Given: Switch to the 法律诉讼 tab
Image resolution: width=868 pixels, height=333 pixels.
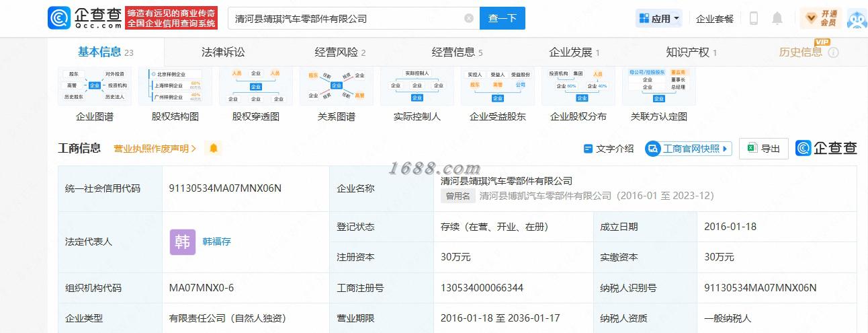Looking at the screenshot, I should click(x=223, y=52).
